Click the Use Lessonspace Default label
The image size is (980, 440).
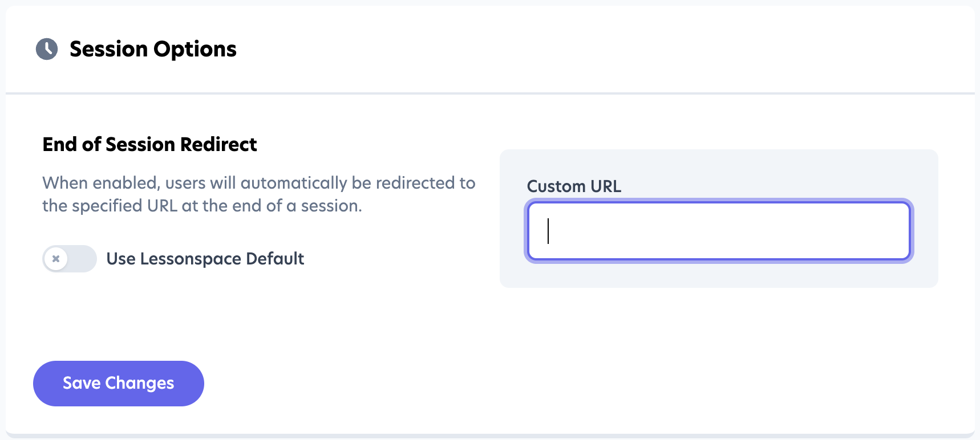click(205, 259)
